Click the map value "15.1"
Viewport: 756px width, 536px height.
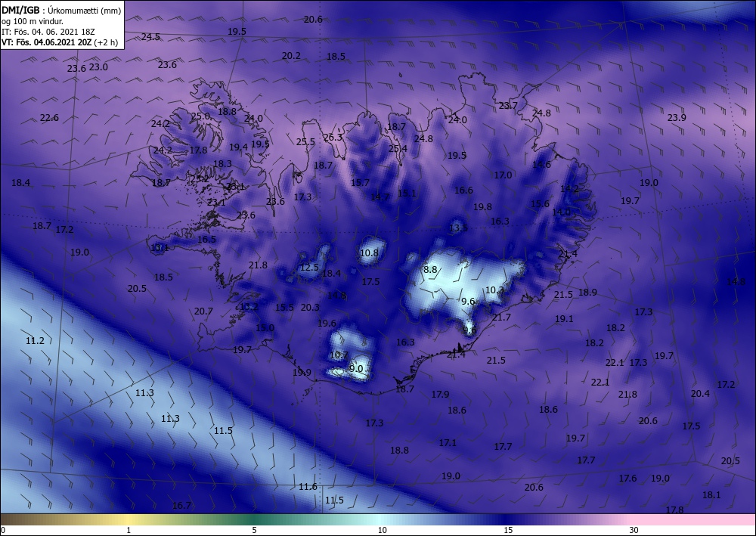point(407,194)
